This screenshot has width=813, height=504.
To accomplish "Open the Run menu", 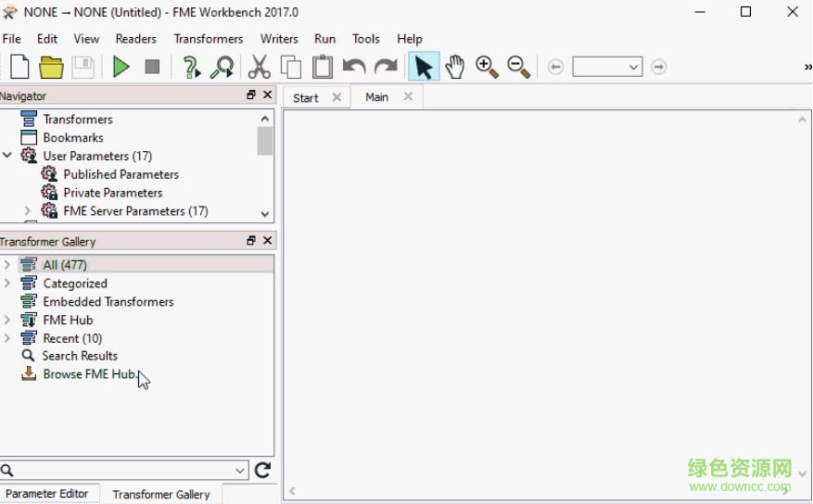I will pos(324,39).
